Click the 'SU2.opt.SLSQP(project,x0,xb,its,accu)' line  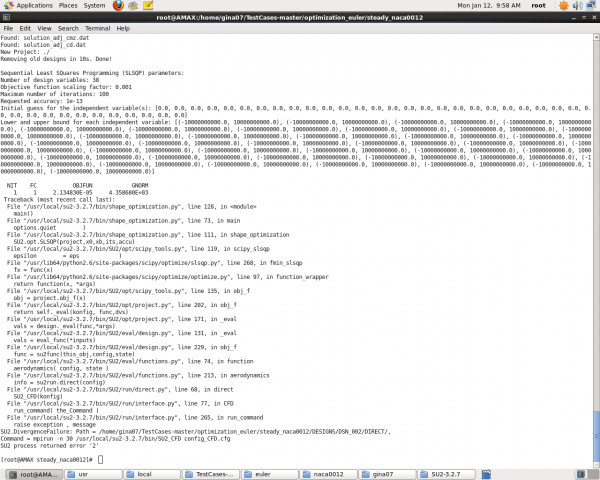click(x=74, y=242)
